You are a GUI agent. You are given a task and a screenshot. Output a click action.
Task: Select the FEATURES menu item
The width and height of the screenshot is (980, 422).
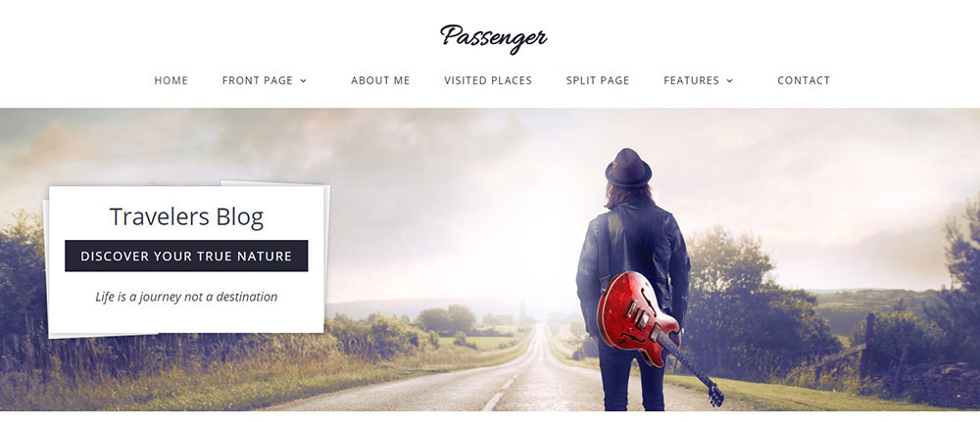pyautogui.click(x=691, y=80)
